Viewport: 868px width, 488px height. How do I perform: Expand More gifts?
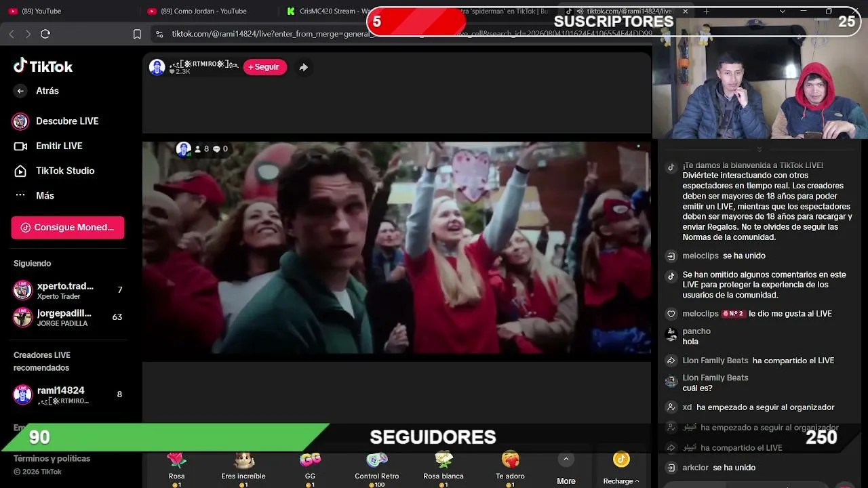click(566, 469)
